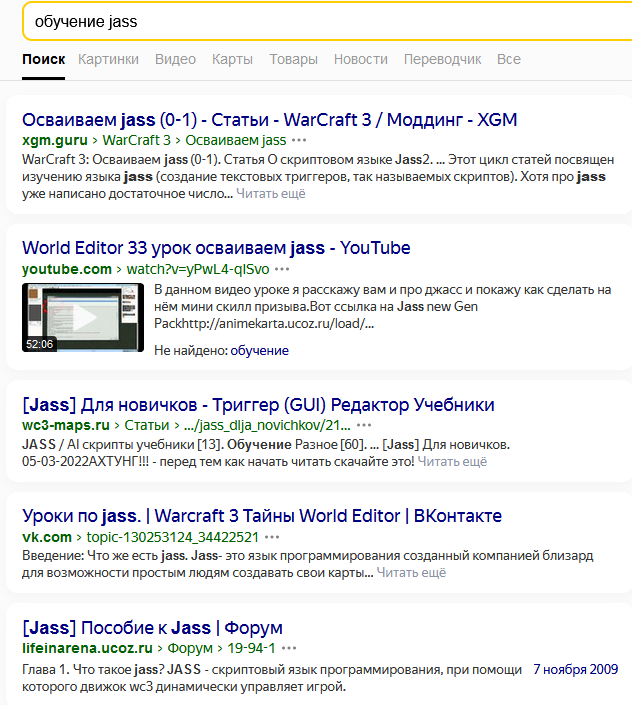Open "Уроки по jass. | Warcraft 3 Тайны" result
Image resolution: width=632 pixels, height=705 pixels.
pyautogui.click(x=262, y=516)
